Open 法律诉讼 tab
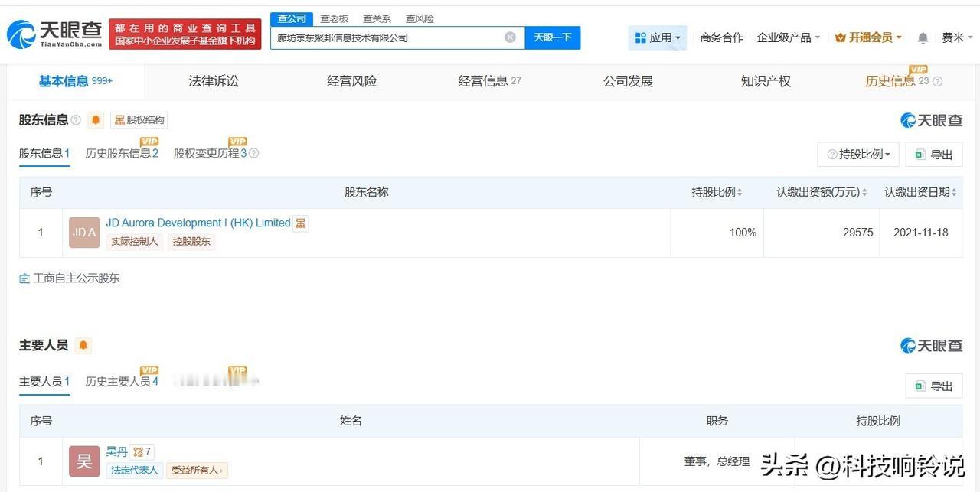This screenshot has height=492, width=980. (214, 81)
